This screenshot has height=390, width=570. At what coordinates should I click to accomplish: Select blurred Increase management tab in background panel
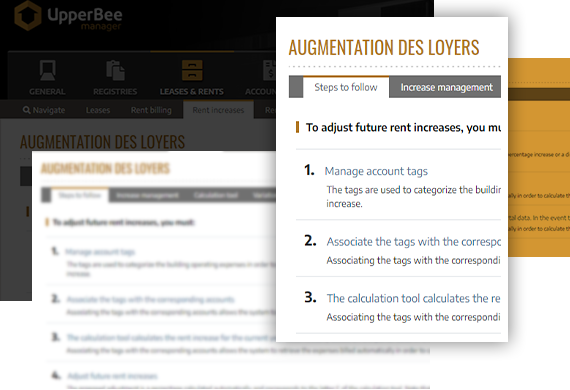[147, 196]
